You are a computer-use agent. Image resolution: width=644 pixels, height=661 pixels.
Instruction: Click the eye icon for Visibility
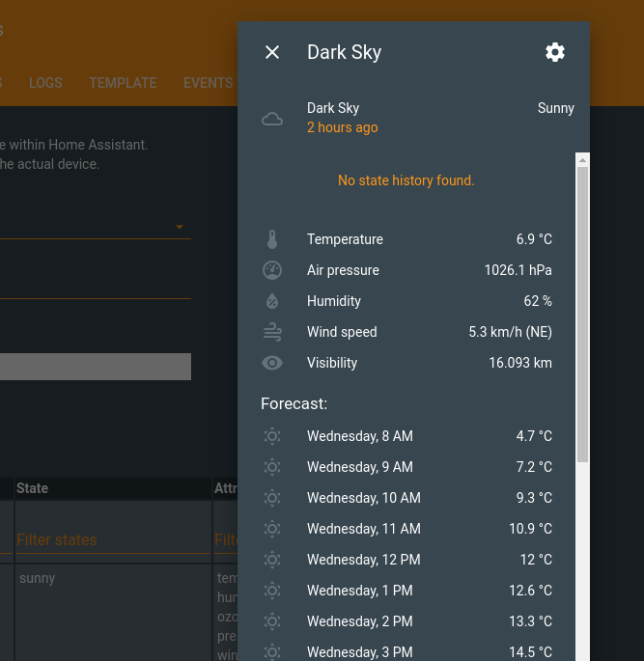tap(272, 363)
